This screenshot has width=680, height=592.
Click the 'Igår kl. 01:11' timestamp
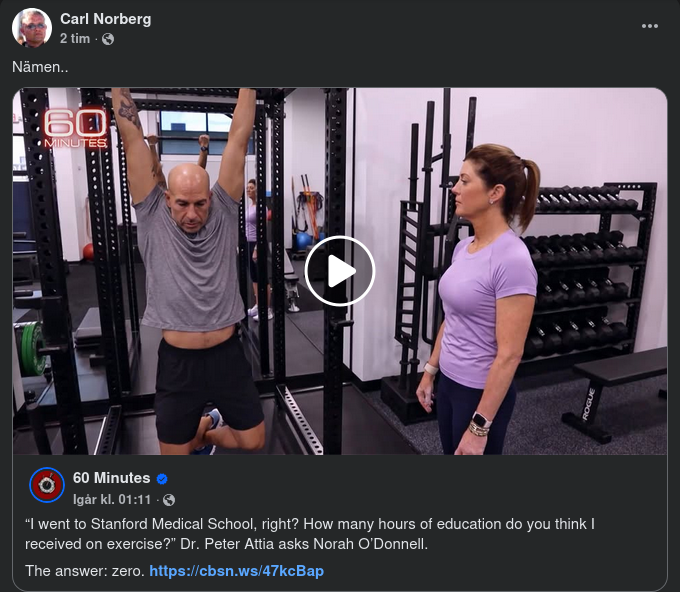tap(112, 500)
